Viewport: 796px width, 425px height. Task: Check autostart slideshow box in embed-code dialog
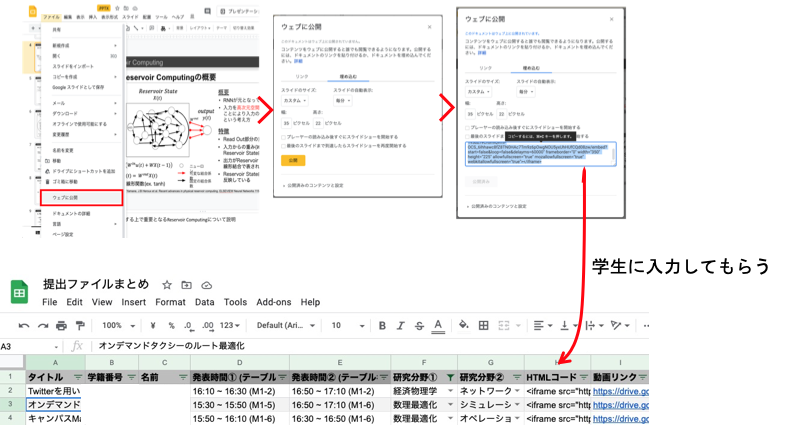(468, 128)
